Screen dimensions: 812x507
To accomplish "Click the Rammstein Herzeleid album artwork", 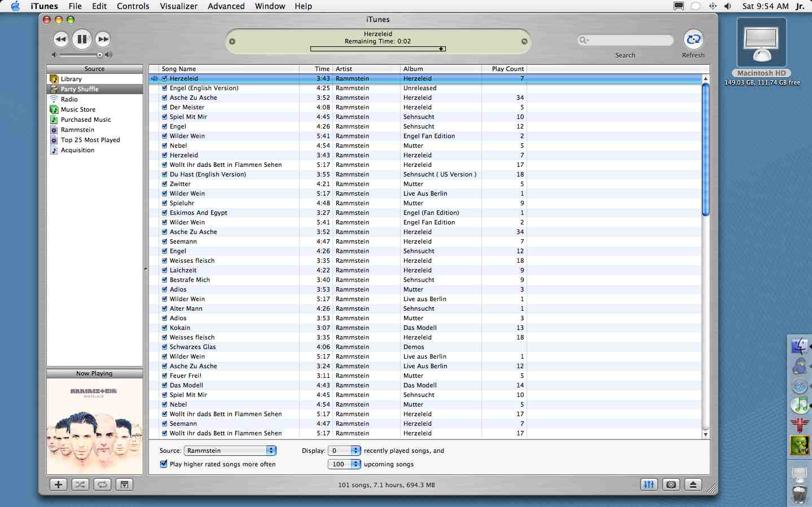I will coord(94,426).
